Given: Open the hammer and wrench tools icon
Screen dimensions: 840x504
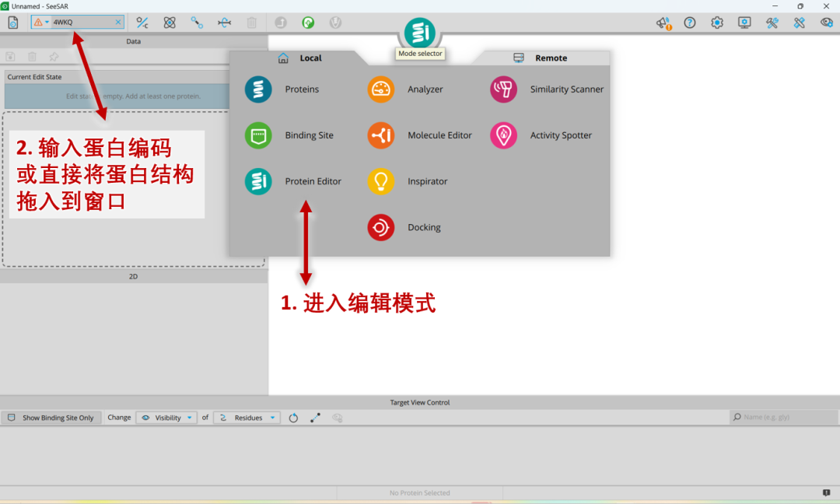Looking at the screenshot, I should 772,23.
